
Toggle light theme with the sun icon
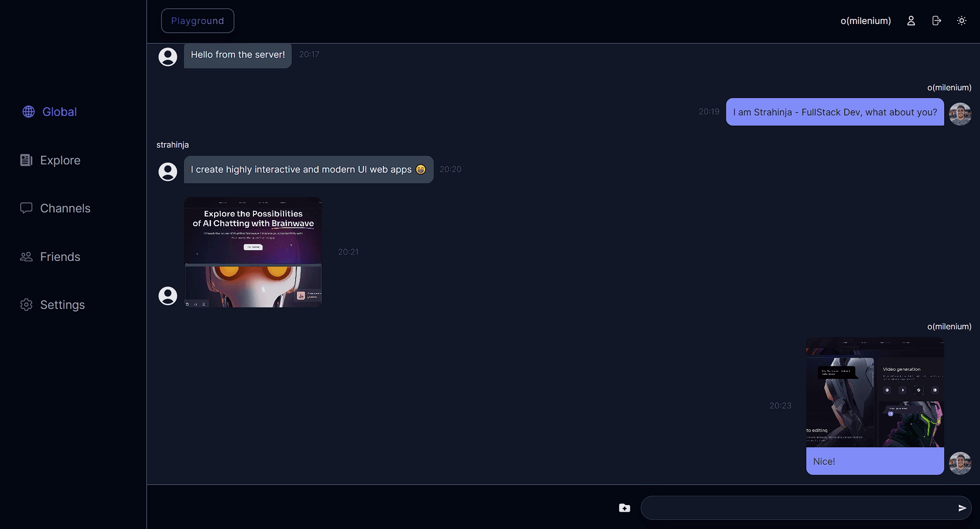pos(962,20)
